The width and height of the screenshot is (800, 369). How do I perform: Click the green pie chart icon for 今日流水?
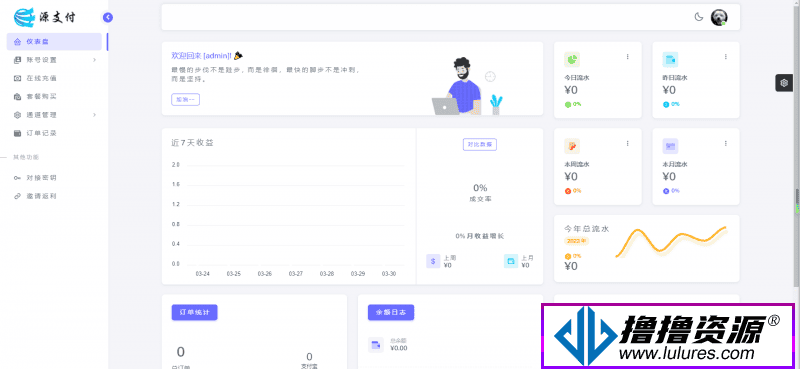572,59
